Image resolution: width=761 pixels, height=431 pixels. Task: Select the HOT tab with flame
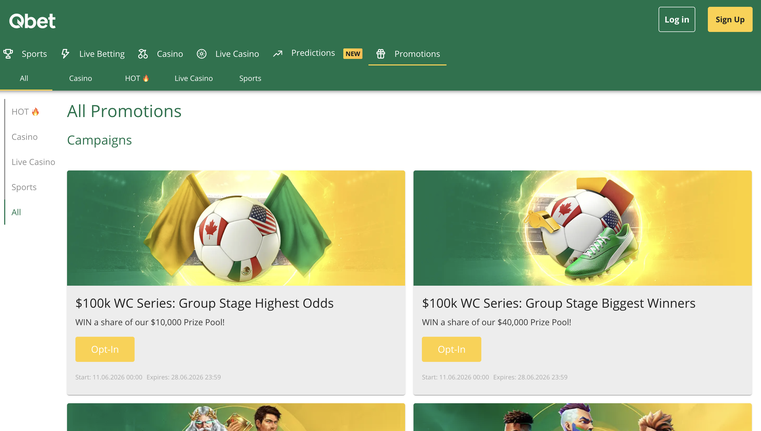point(137,78)
